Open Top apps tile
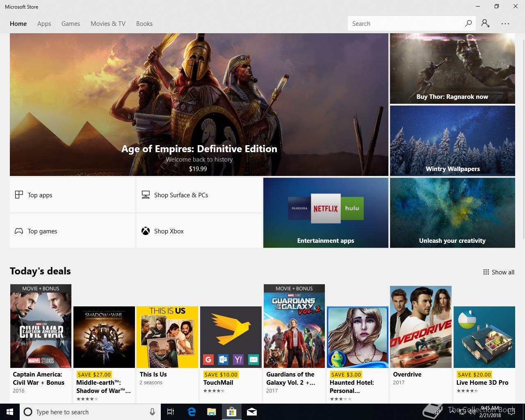The width and height of the screenshot is (525, 420). tap(73, 195)
